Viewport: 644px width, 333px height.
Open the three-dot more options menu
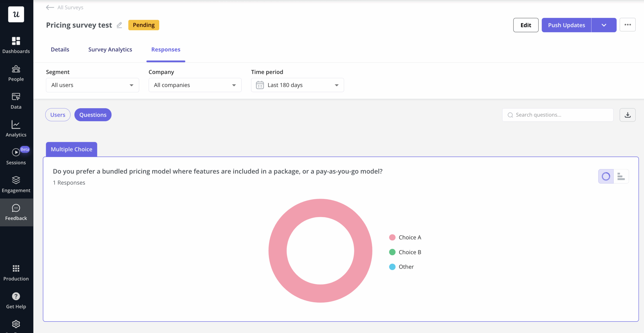(628, 25)
